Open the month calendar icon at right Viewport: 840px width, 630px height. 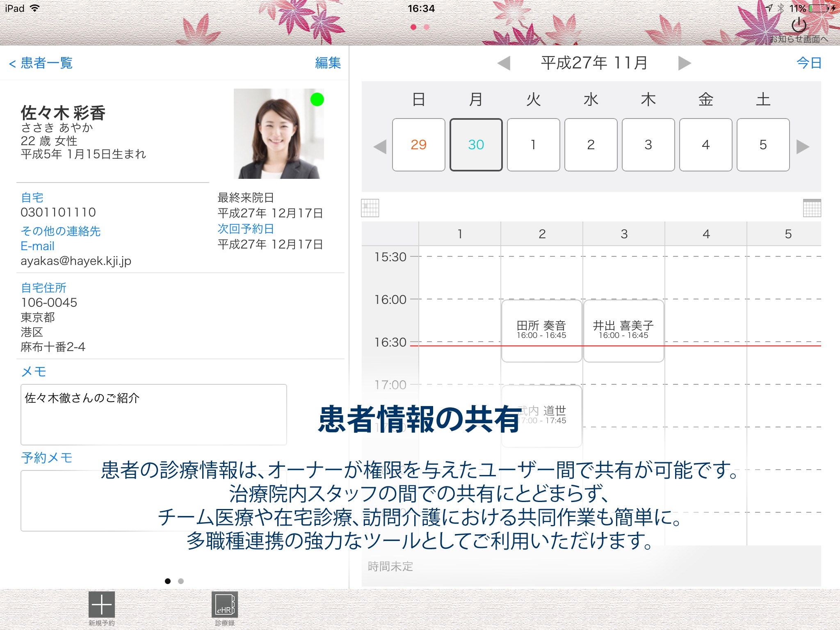812,208
